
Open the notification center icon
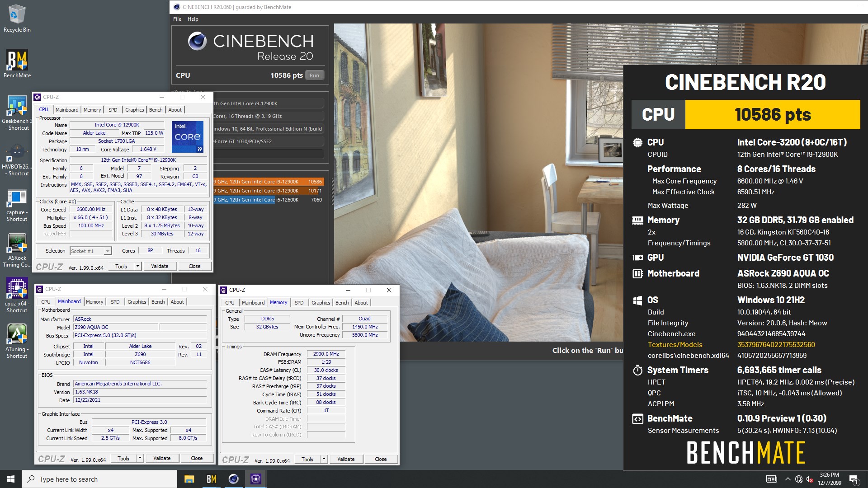[854, 479]
